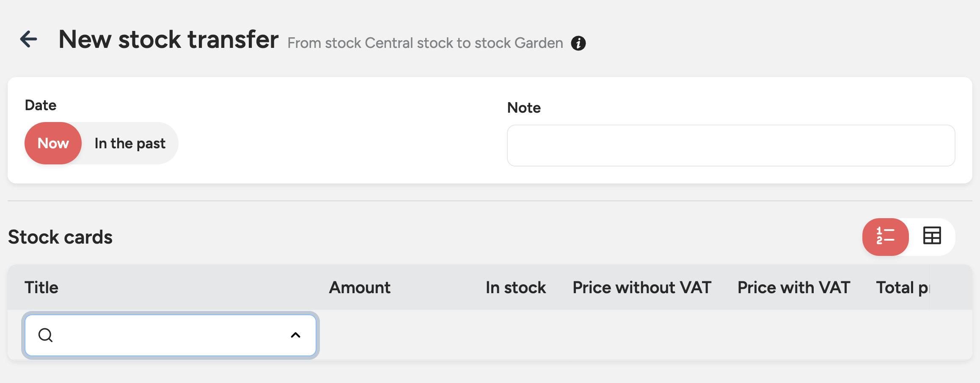Switch to table grid view
This screenshot has height=383, width=980.
tap(932, 236)
